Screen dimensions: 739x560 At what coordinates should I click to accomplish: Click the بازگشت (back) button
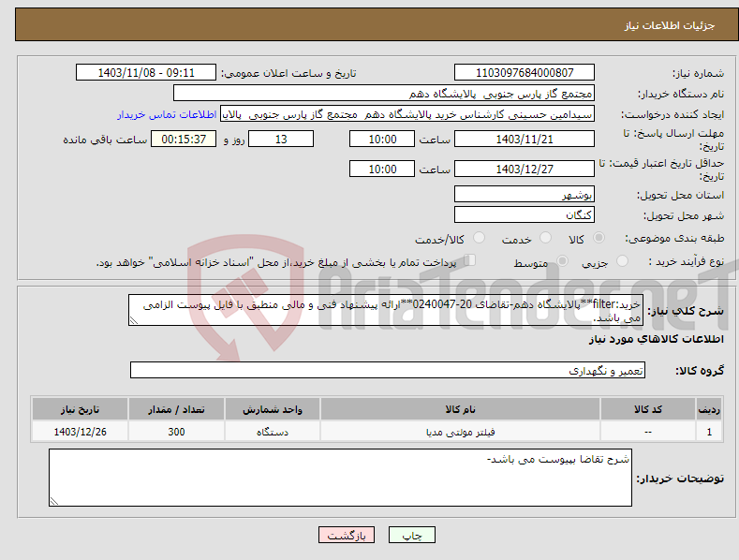347,535
